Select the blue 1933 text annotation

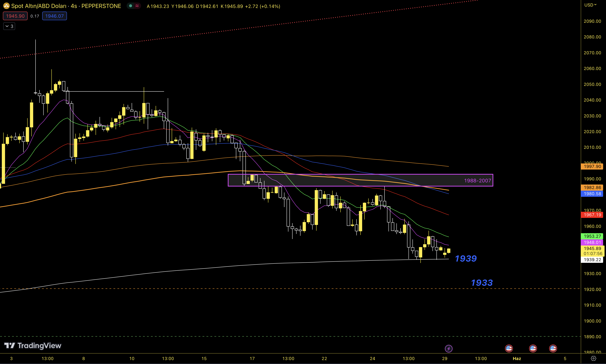pyautogui.click(x=482, y=283)
